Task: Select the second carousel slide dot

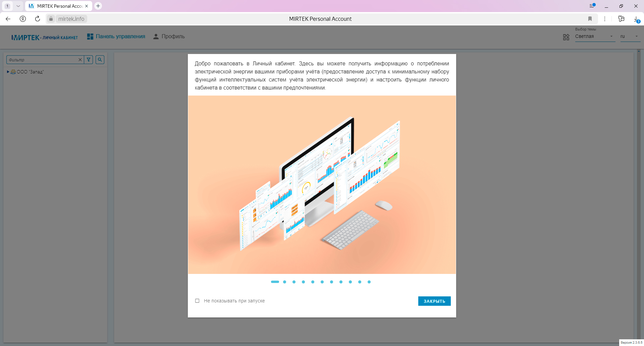Action: [x=284, y=282]
